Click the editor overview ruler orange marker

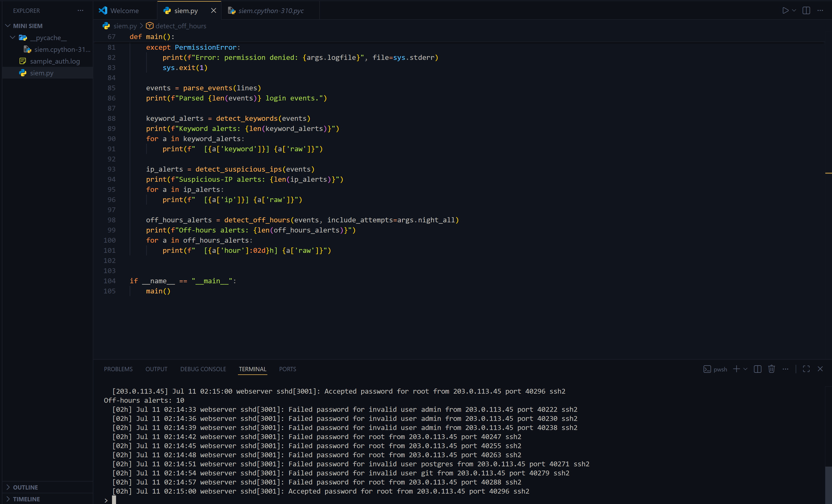[828, 173]
